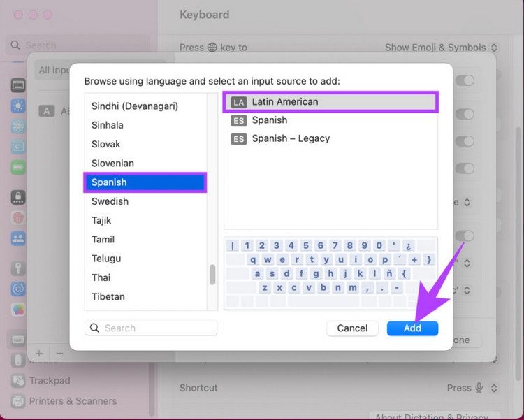Open Displays via the blue sun sidebar icon
The width and height of the screenshot is (524, 420).
click(x=18, y=106)
